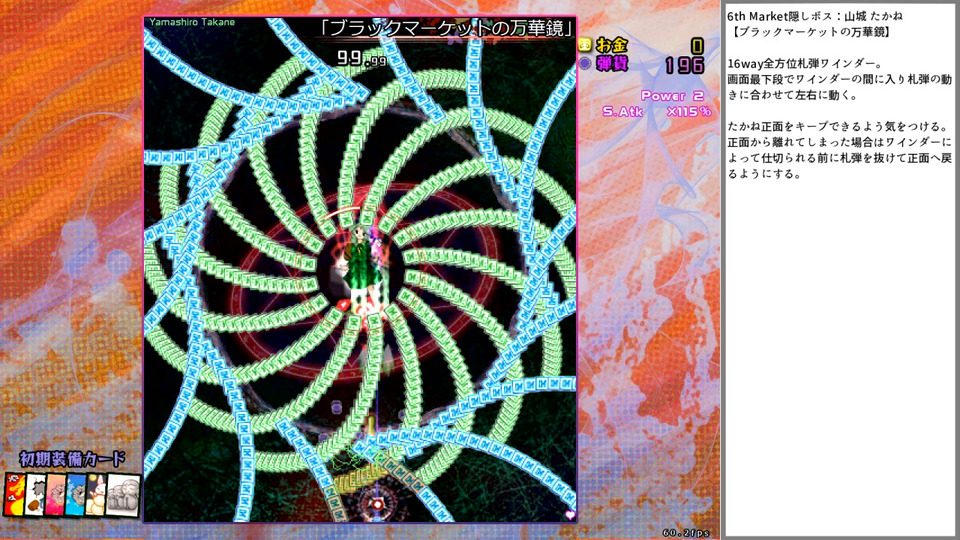
Task: Select the red flame ability card
Action: pyautogui.click(x=15, y=495)
